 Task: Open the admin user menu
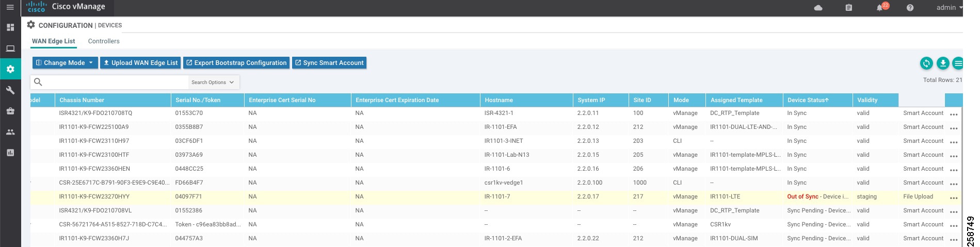(950, 8)
